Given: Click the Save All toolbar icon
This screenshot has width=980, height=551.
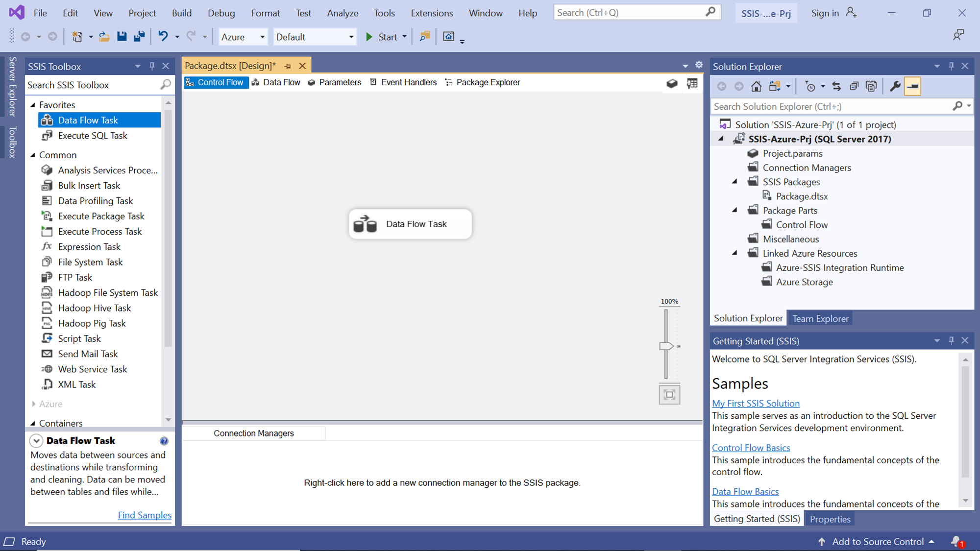Looking at the screenshot, I should point(139,37).
